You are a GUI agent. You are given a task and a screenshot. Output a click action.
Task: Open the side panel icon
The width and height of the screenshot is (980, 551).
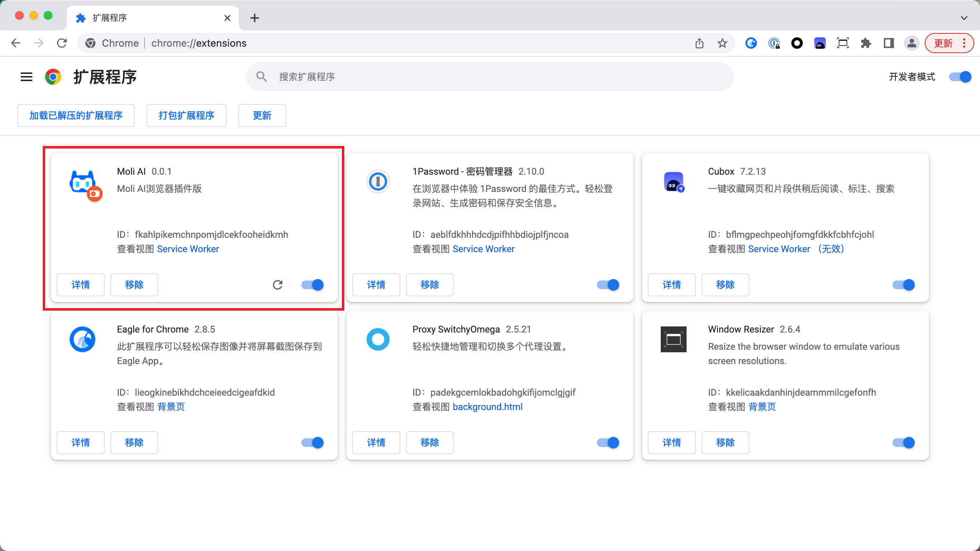pyautogui.click(x=888, y=43)
